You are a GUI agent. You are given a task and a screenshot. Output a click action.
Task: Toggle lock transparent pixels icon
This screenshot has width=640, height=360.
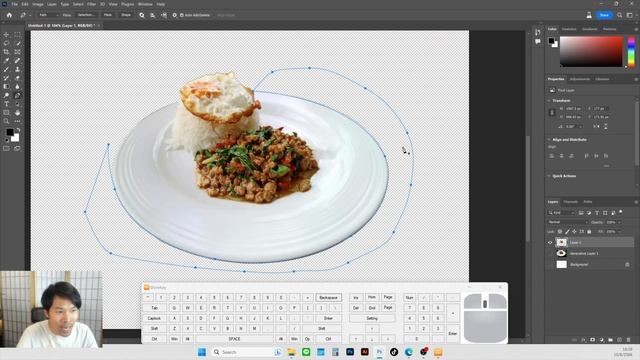(x=560, y=231)
